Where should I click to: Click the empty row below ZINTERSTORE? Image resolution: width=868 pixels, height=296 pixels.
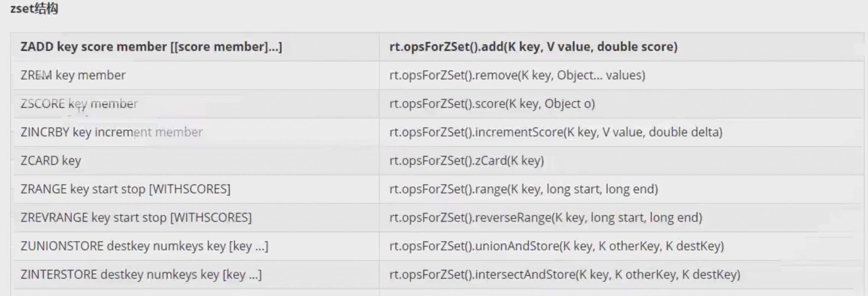pos(195,292)
